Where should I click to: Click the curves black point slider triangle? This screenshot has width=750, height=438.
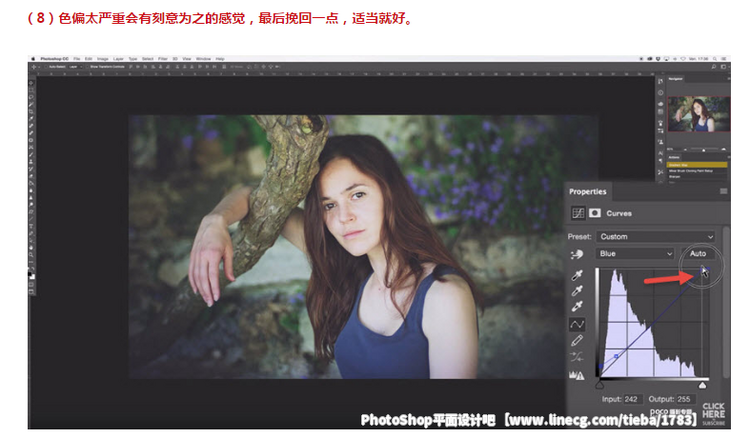point(599,385)
